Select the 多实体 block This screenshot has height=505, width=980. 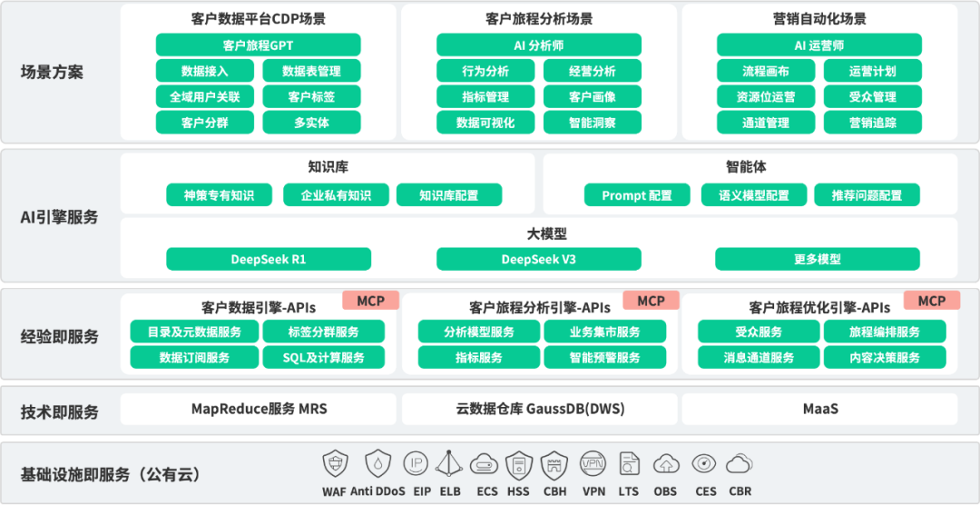coord(311,122)
